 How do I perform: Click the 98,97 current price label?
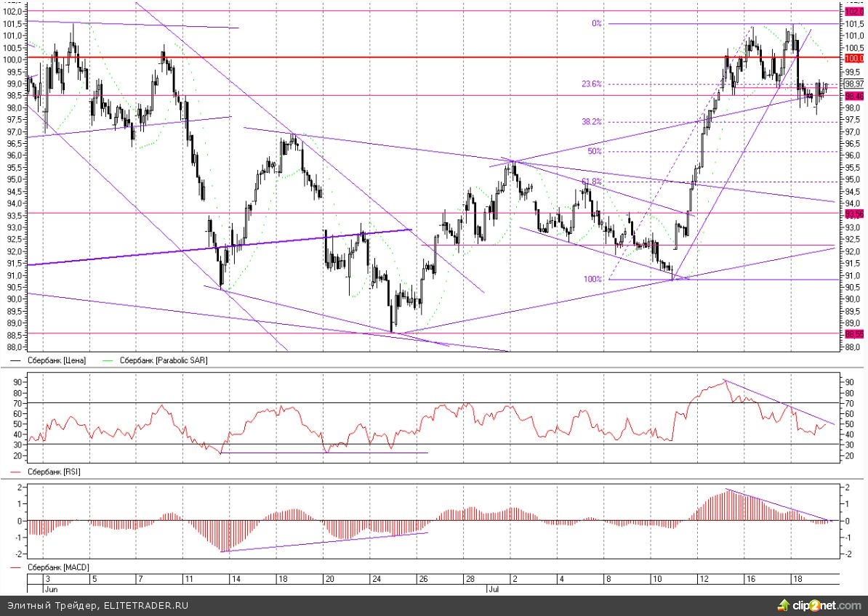coord(854,84)
